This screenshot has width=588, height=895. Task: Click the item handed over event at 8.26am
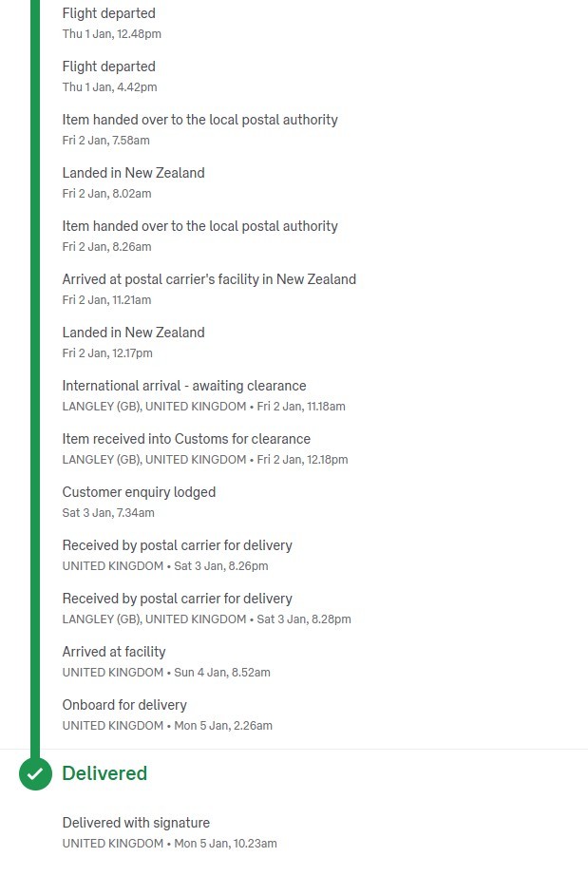(199, 226)
